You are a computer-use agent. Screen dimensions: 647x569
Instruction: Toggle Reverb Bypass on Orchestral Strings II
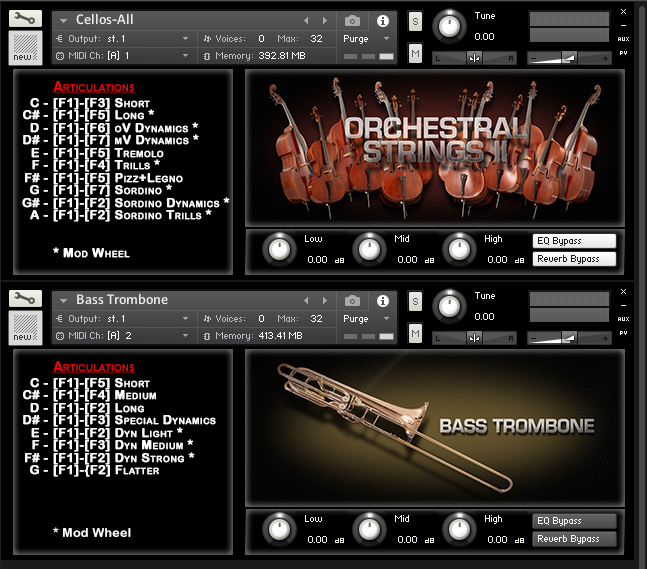(x=574, y=259)
